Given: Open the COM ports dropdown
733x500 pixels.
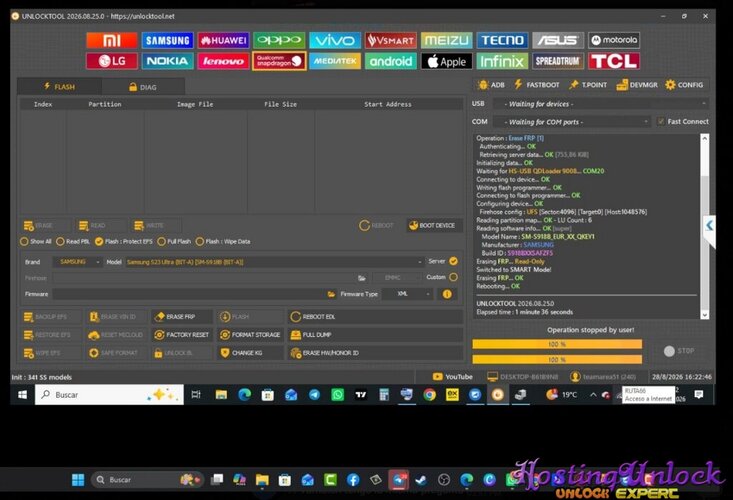Looking at the screenshot, I should (x=571, y=122).
